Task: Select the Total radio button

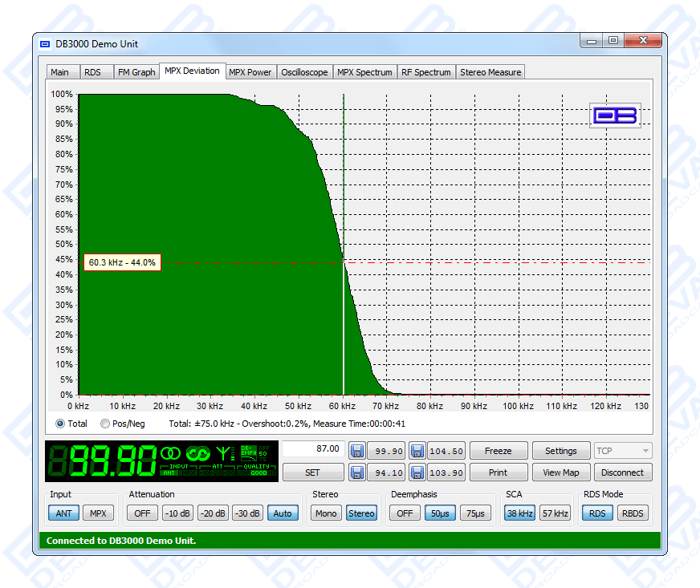Action: pyautogui.click(x=60, y=424)
